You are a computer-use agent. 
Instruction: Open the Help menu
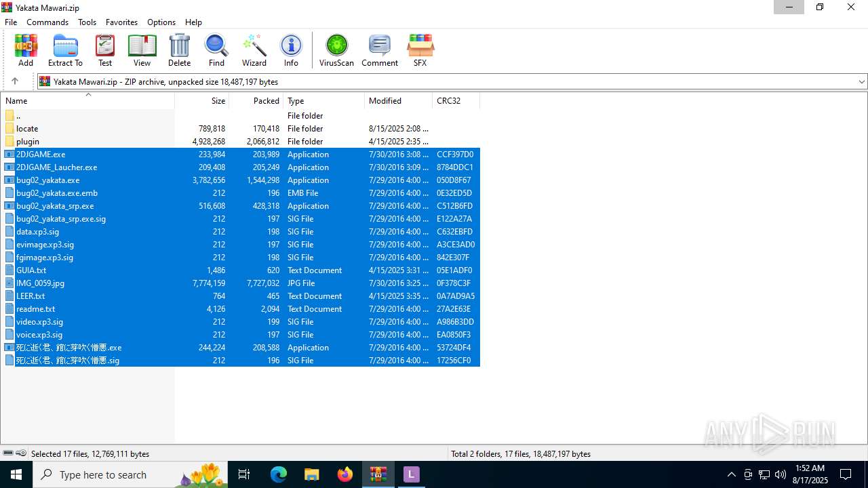pos(193,22)
